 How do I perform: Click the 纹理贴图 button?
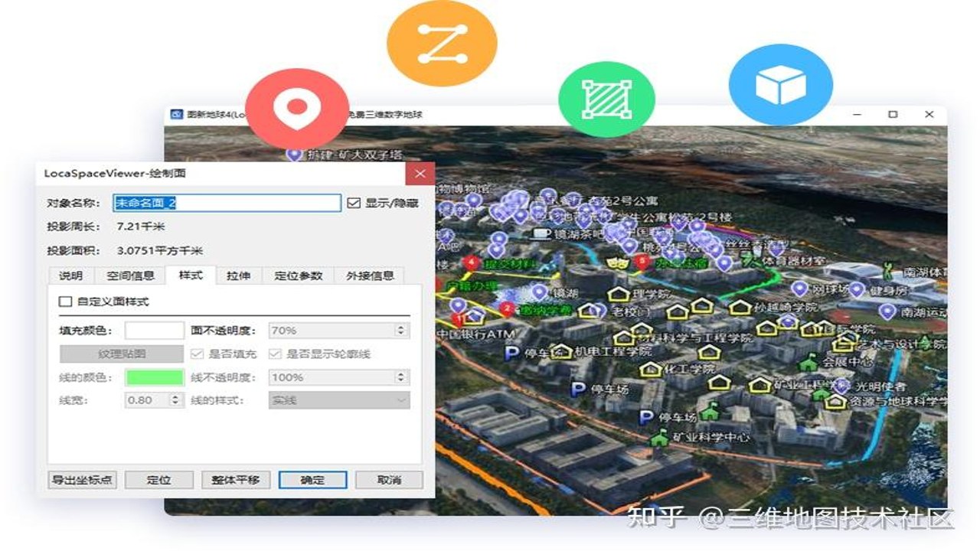tap(122, 354)
